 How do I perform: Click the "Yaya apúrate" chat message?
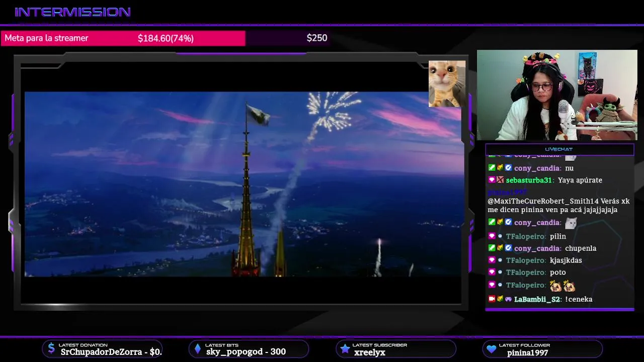click(x=580, y=180)
